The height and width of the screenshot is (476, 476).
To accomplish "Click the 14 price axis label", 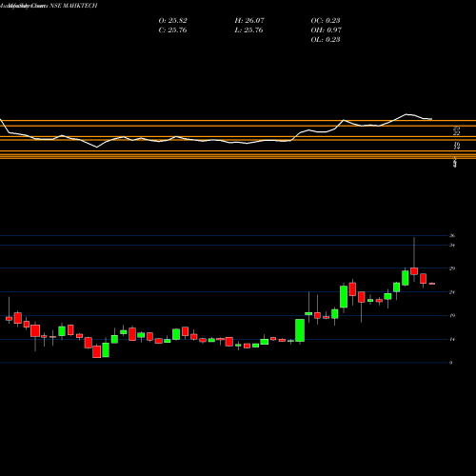I will pos(452,339).
